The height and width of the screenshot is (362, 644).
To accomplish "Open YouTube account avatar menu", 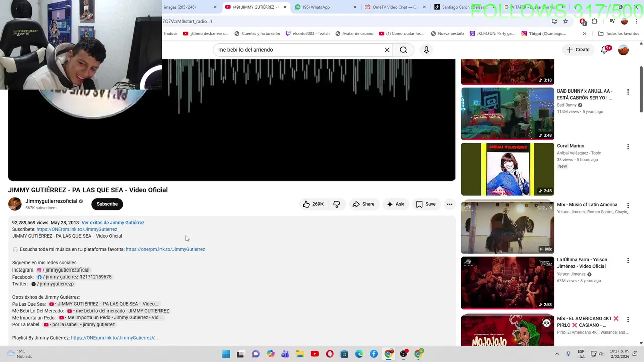I will point(623,50).
